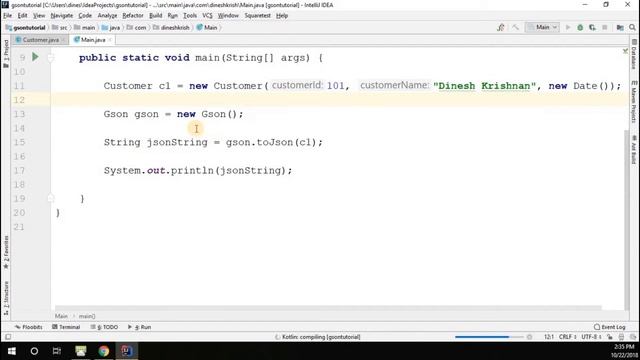Stop the running process

coord(604,27)
